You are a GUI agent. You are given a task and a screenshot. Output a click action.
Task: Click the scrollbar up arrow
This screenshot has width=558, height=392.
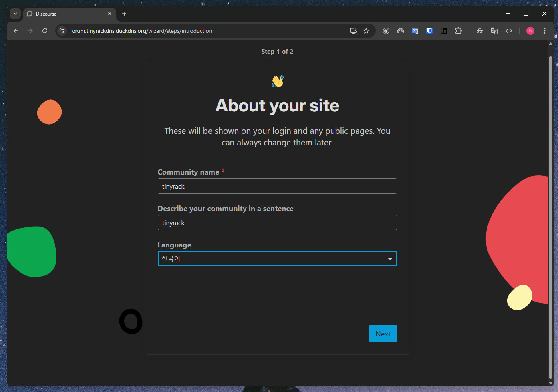[x=550, y=44]
